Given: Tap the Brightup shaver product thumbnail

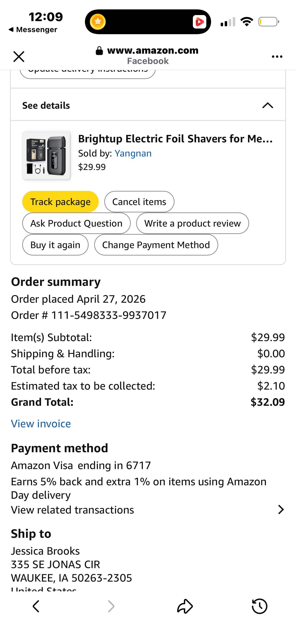Looking at the screenshot, I should (x=46, y=155).
